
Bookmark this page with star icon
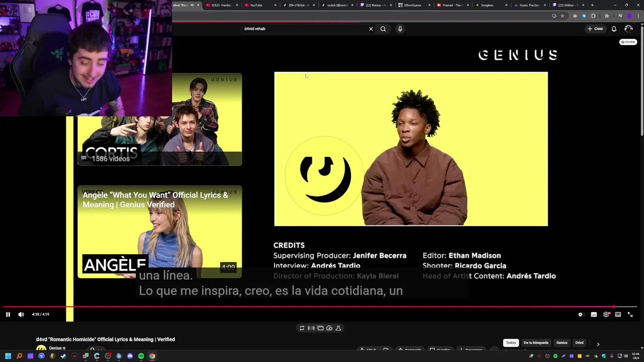[x=562, y=16]
